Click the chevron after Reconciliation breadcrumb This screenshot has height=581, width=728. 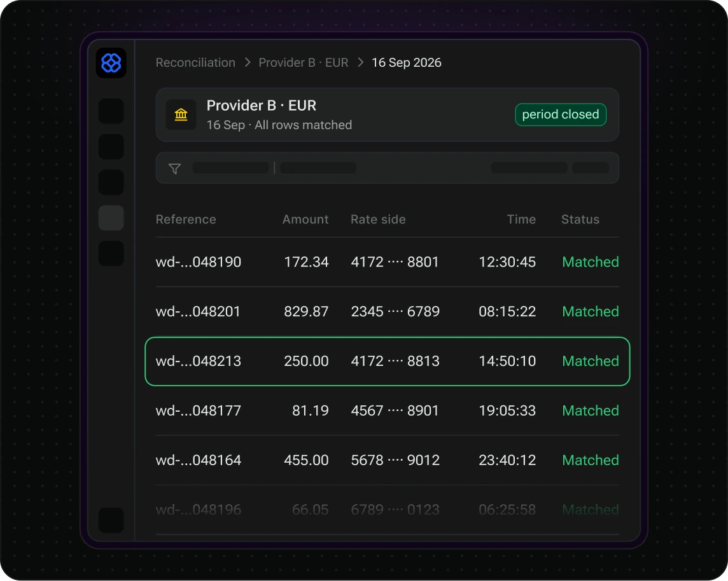(x=248, y=62)
